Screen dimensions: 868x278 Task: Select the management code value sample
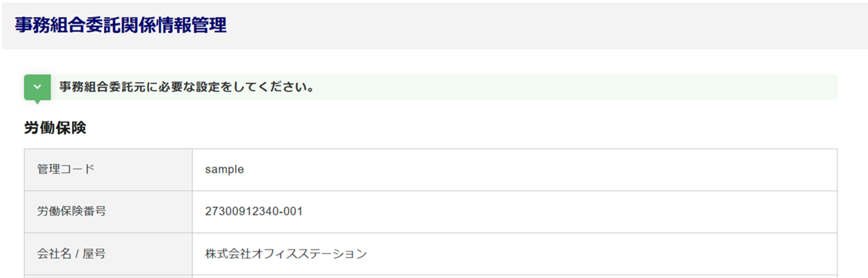pos(224,169)
